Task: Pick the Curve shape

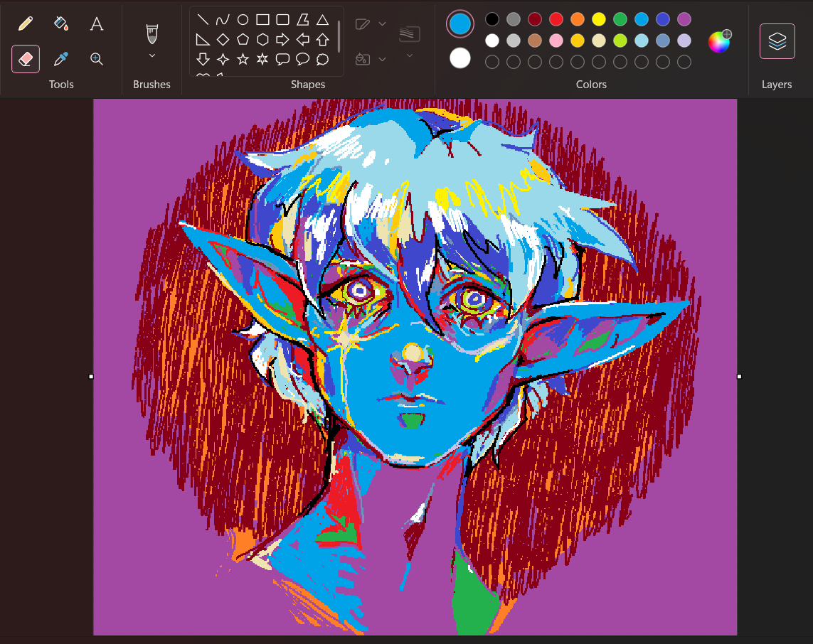Action: click(x=223, y=20)
